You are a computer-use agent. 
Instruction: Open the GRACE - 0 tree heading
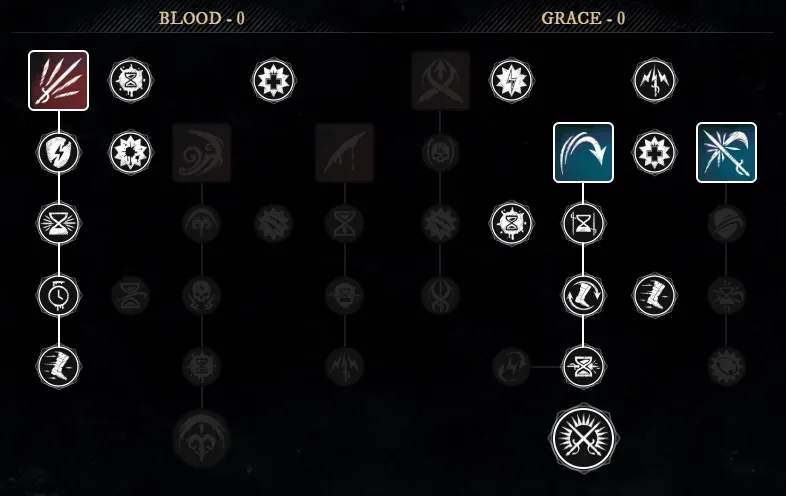coord(583,19)
